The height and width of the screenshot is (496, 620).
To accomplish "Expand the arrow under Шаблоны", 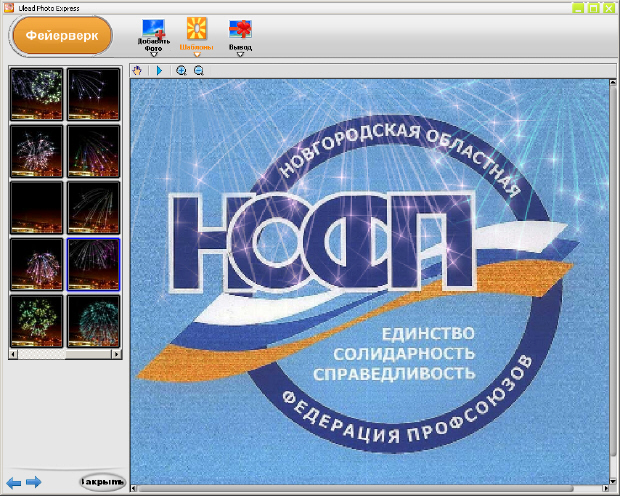I will [x=197, y=55].
